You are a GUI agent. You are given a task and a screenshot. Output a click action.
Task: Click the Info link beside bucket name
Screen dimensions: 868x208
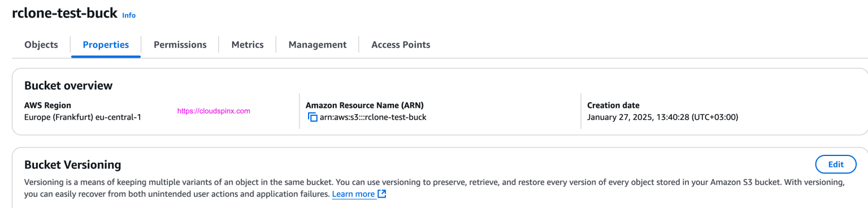129,15
